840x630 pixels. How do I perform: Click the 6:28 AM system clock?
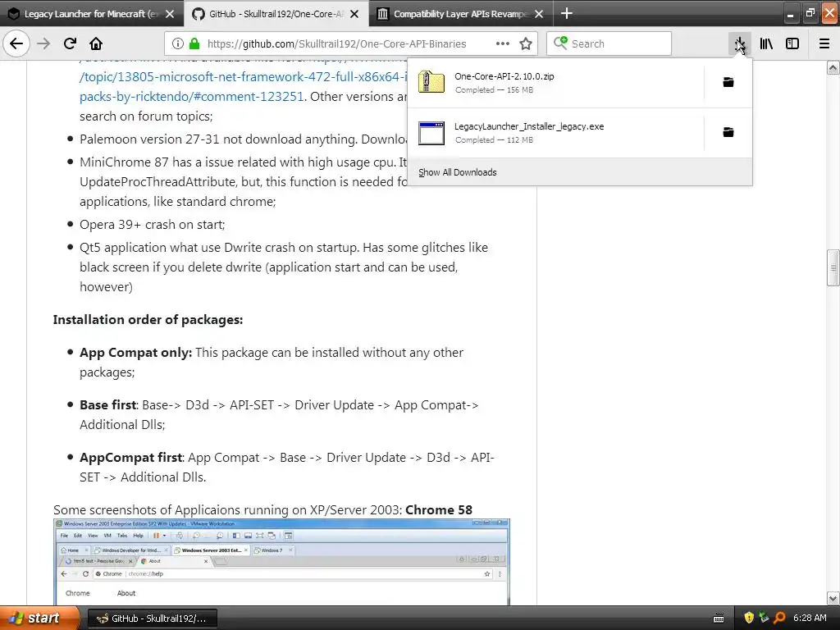[x=810, y=618]
